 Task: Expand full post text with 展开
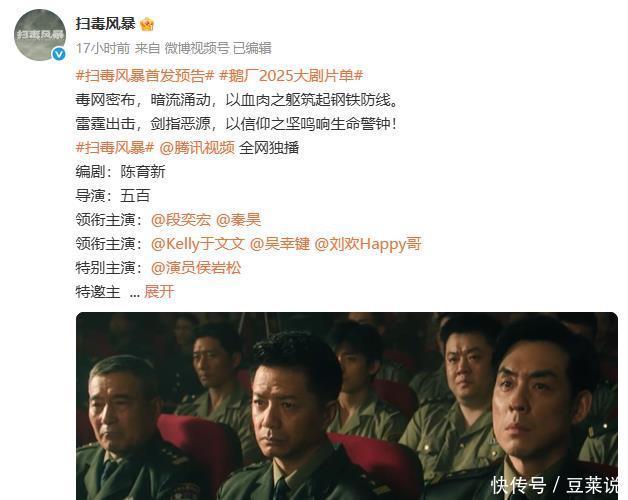[159, 292]
